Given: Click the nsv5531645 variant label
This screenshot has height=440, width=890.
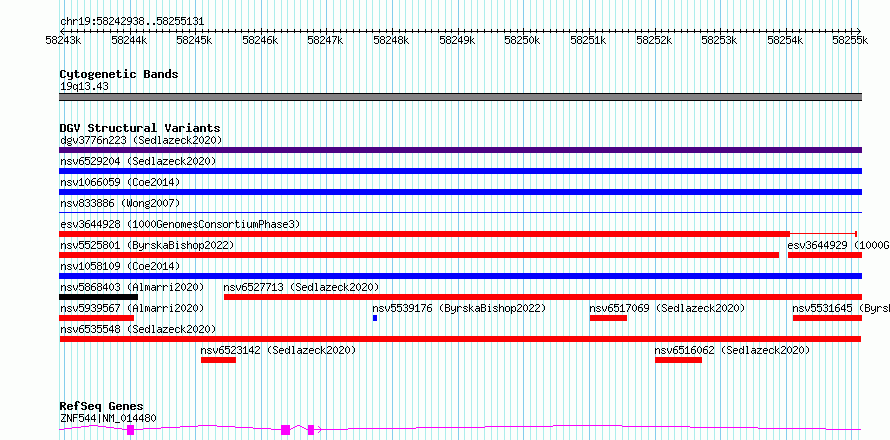Looking at the screenshot, I should [x=841, y=308].
